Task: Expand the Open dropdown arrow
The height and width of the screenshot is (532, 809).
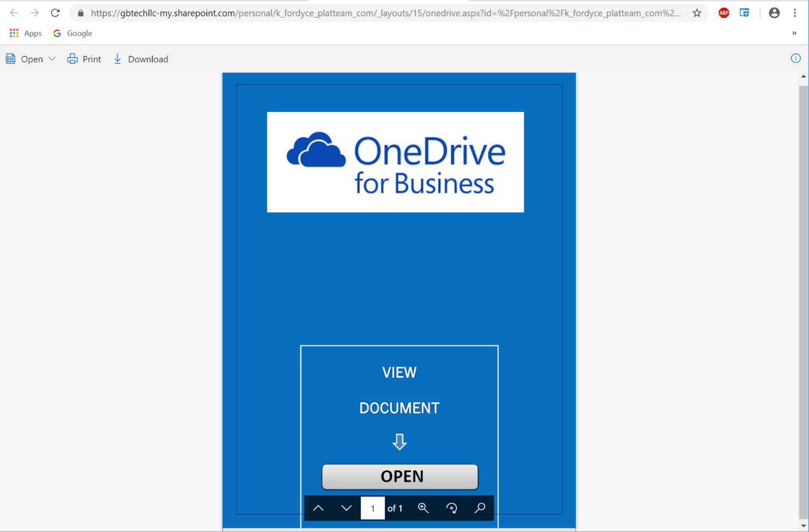Action: pyautogui.click(x=52, y=59)
